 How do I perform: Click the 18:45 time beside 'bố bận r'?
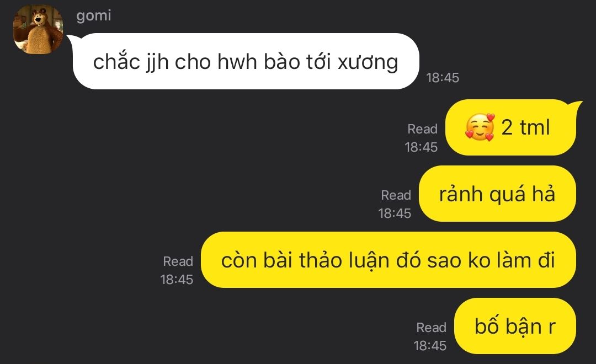click(x=430, y=346)
